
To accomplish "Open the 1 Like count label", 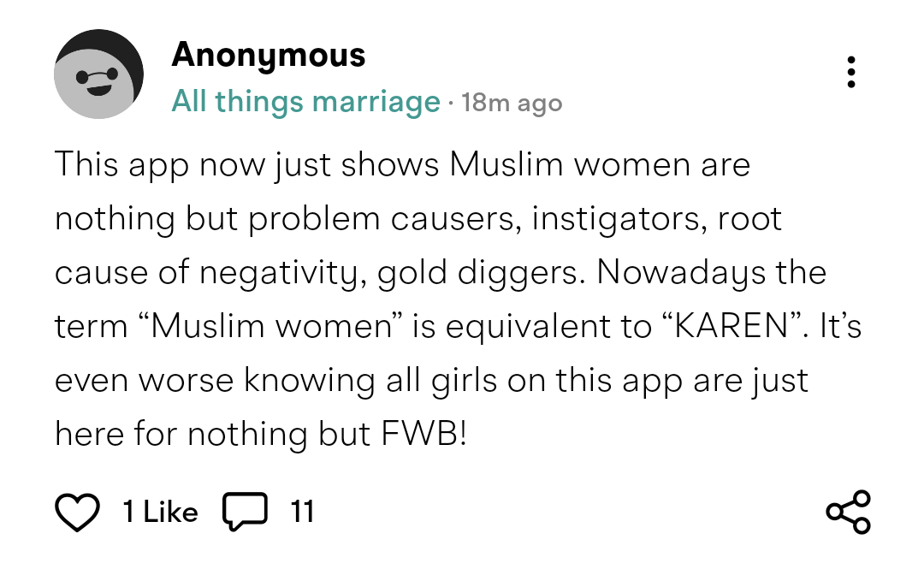I will pyautogui.click(x=160, y=512).
